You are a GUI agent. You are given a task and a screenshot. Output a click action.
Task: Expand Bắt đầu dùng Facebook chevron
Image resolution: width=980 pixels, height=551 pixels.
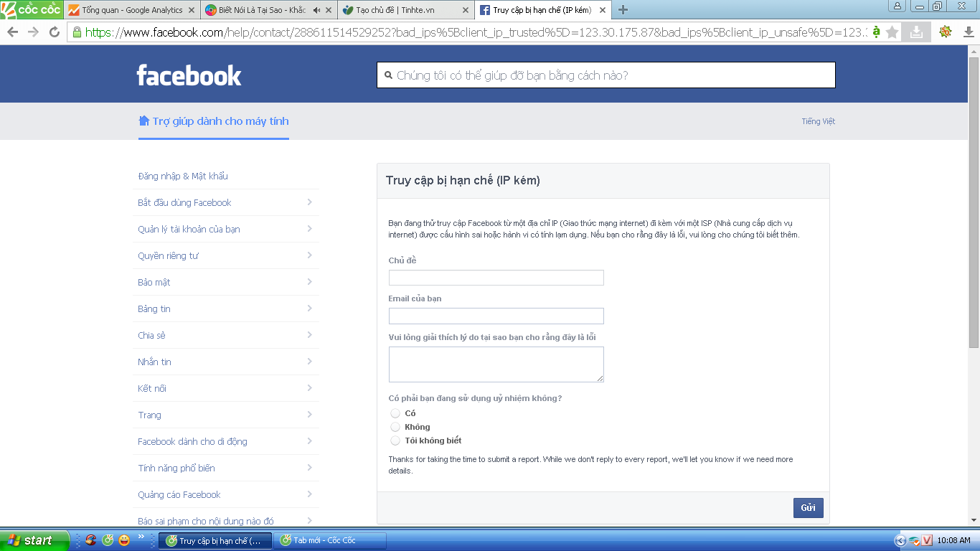pos(309,202)
